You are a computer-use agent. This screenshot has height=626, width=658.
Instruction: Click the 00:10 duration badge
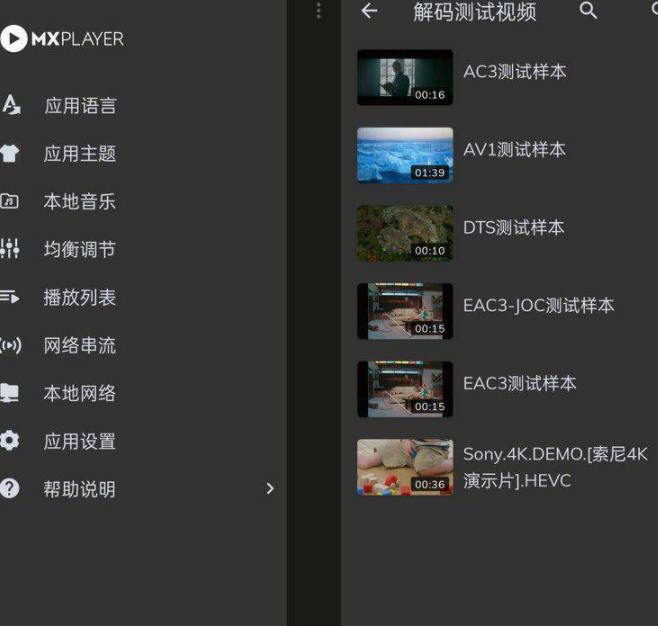(430, 250)
